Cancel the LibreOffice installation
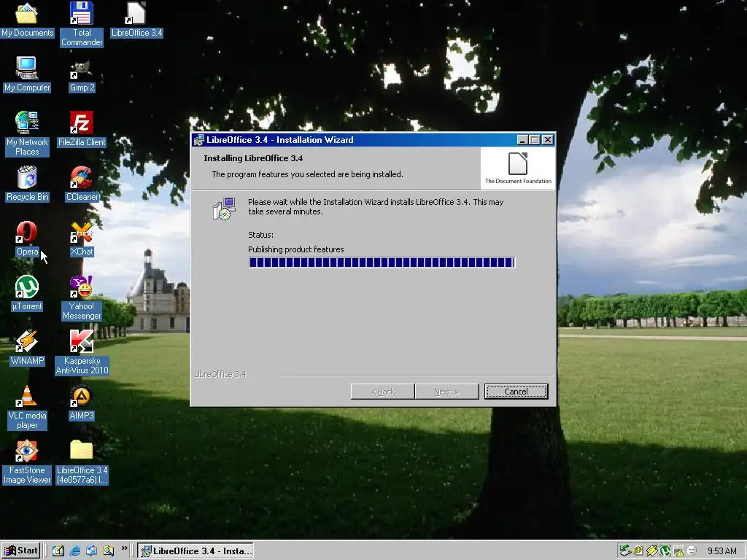 click(x=516, y=392)
